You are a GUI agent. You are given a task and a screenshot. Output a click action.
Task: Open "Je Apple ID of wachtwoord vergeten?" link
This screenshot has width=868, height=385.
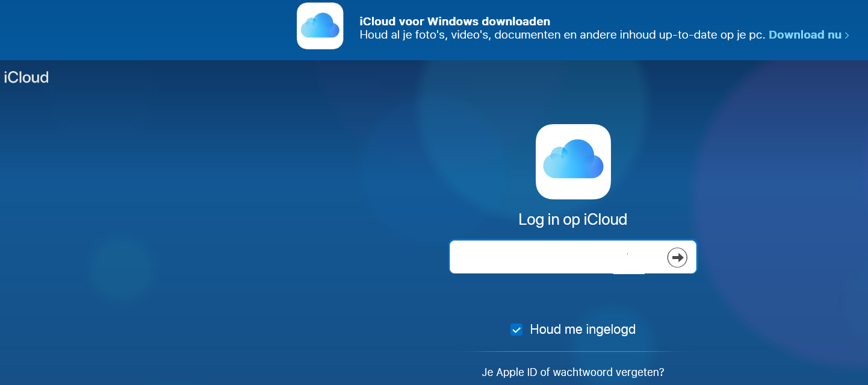tap(573, 372)
